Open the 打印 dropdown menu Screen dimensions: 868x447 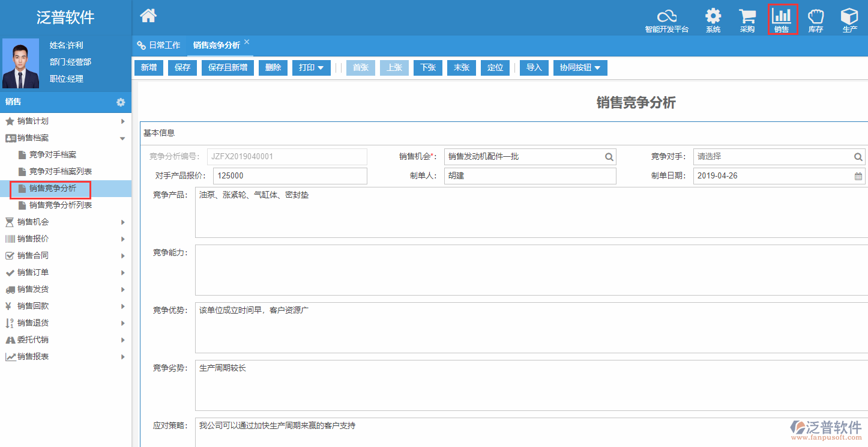(x=312, y=68)
